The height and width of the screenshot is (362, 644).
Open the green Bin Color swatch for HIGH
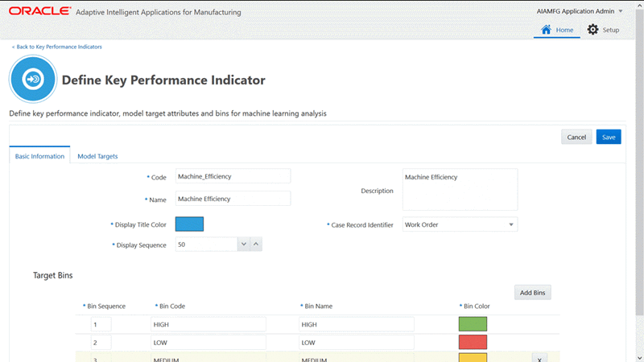(x=473, y=324)
